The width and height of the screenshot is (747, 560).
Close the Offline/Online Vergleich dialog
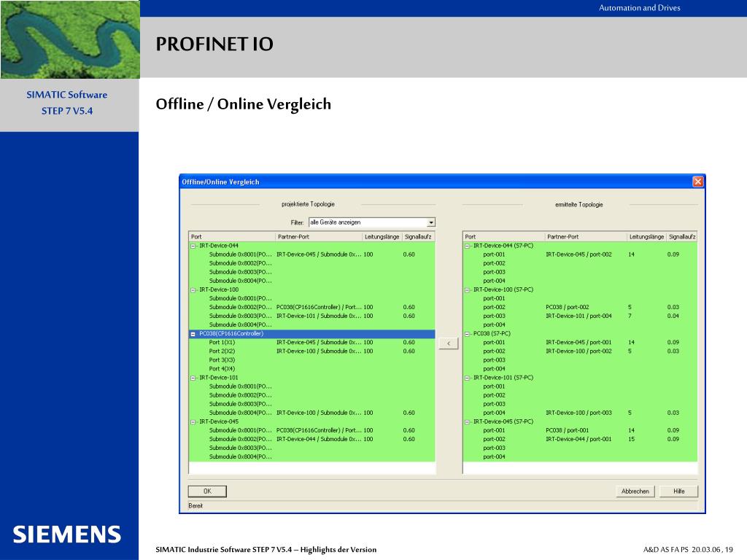(x=698, y=182)
